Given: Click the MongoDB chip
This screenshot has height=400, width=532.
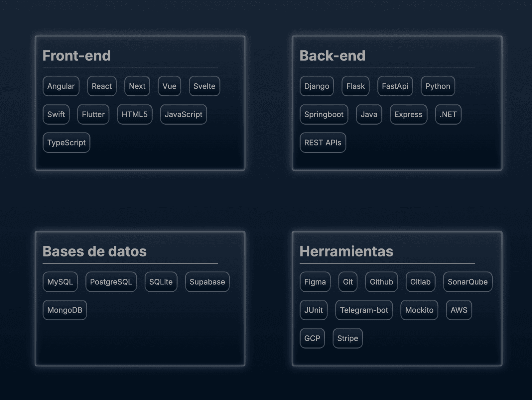Looking at the screenshot, I should [65, 310].
